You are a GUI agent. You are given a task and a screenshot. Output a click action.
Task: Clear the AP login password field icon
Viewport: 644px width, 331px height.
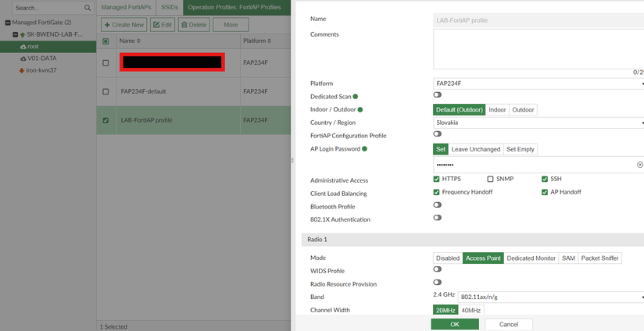639,165
